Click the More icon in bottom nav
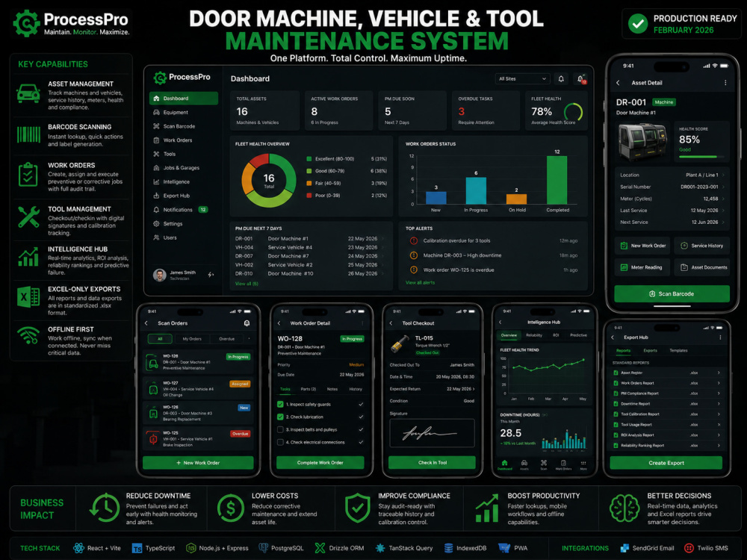 583,464
